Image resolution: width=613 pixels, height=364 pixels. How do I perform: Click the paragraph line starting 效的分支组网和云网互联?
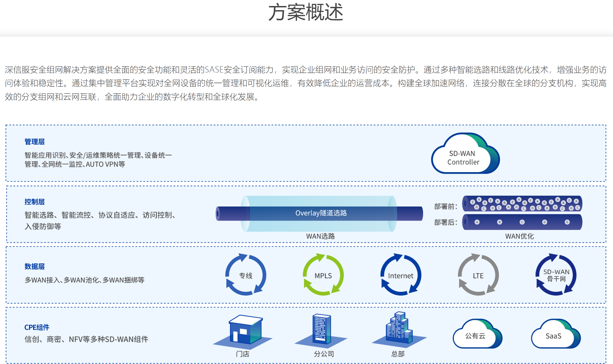click(x=132, y=97)
